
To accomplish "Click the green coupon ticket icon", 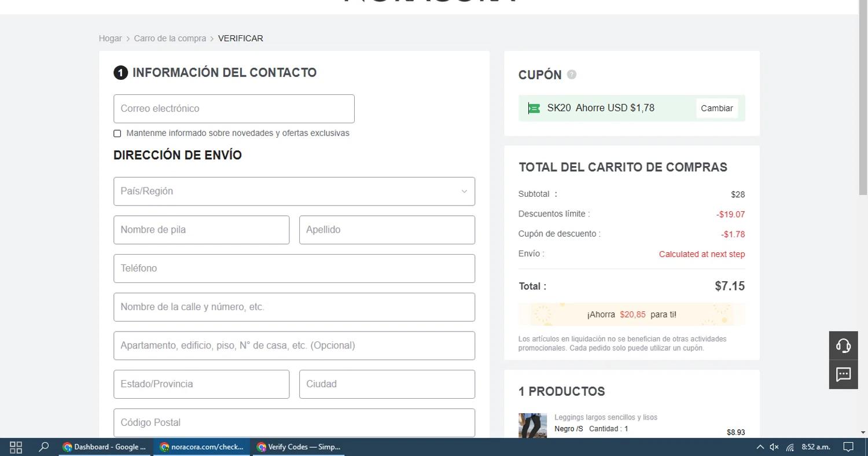I will coord(534,108).
